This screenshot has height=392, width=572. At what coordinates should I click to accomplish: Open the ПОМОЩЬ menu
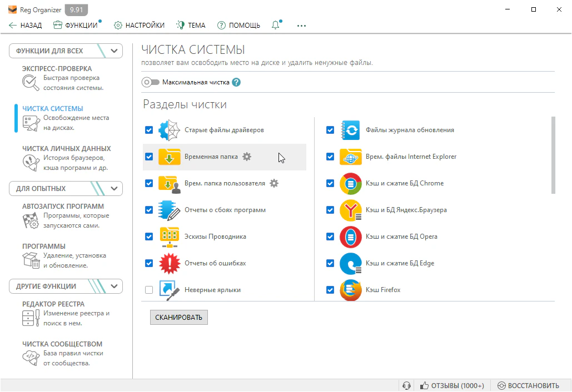click(x=238, y=25)
